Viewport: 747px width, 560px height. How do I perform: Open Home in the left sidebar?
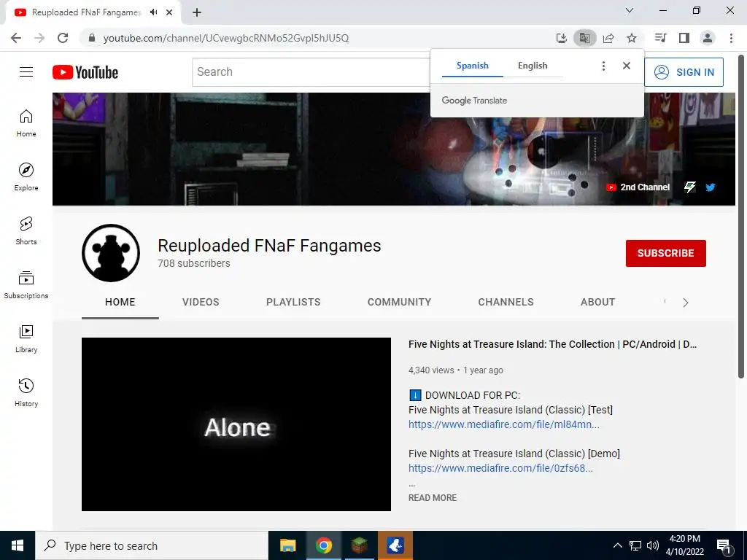point(26,123)
